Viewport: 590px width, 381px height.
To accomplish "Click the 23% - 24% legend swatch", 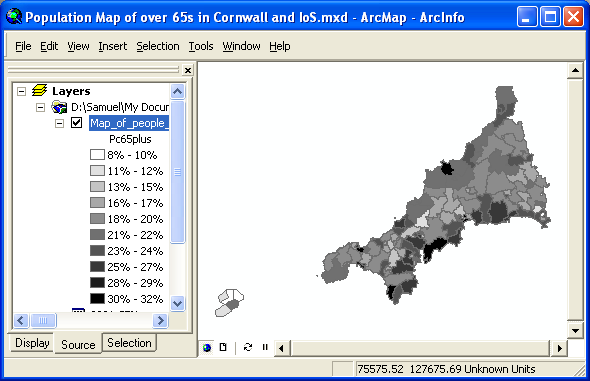I will [97, 250].
